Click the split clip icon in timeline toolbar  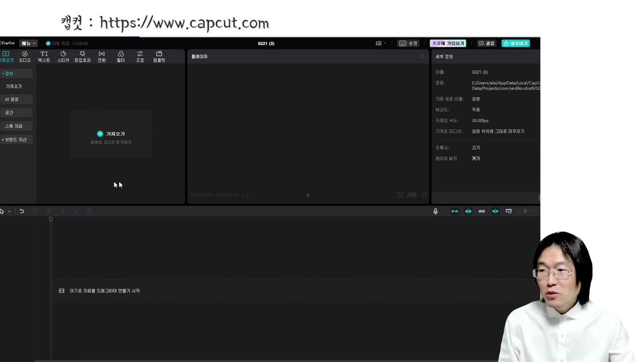tap(49, 211)
